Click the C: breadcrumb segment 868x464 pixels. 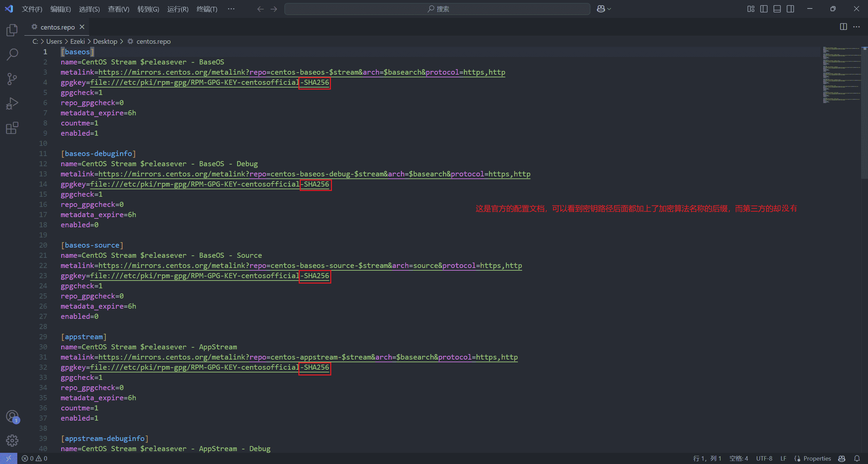pyautogui.click(x=35, y=41)
